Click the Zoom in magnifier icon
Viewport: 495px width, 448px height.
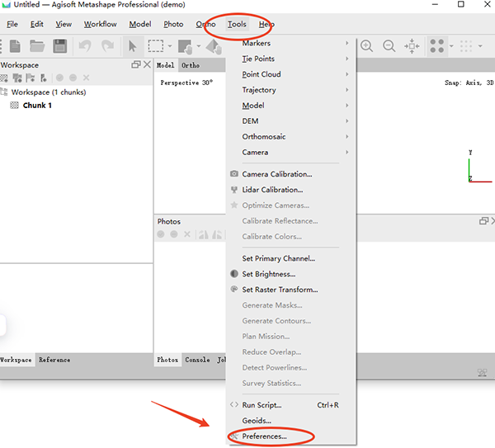[367, 46]
